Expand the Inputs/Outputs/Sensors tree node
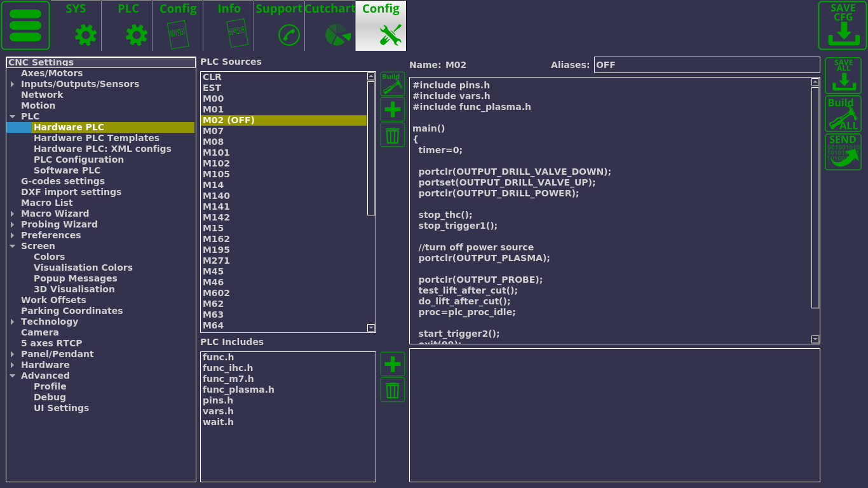Image resolution: width=868 pixels, height=488 pixels. pos(12,84)
